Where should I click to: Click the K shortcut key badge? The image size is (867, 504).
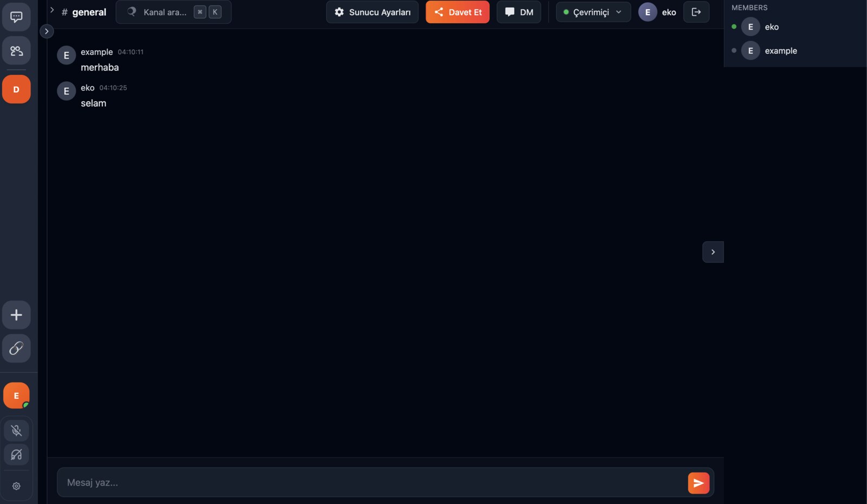coord(215,12)
